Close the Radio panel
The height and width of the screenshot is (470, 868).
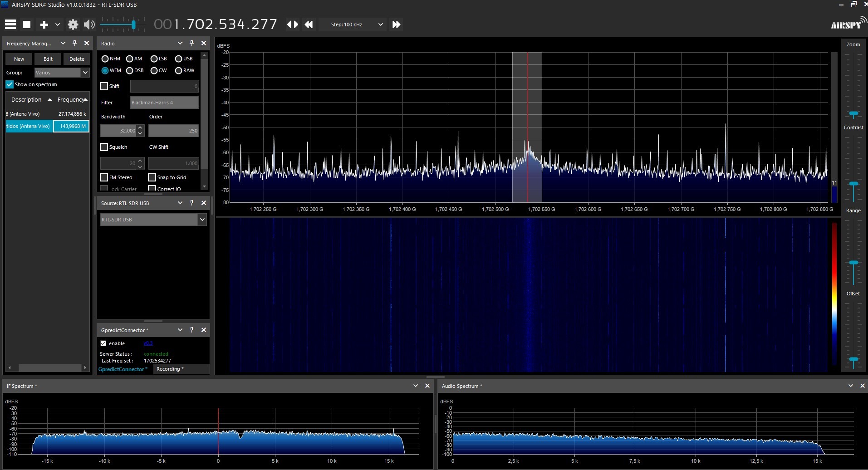[204, 43]
